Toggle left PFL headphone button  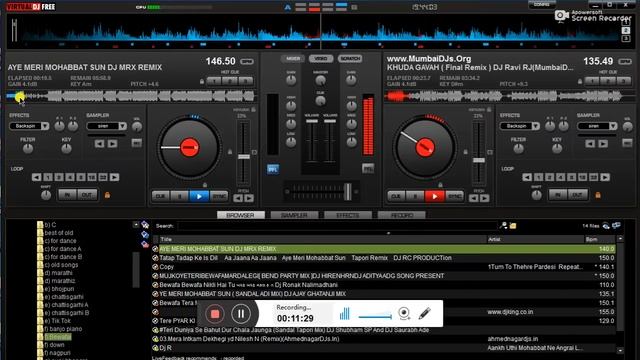coord(273,169)
